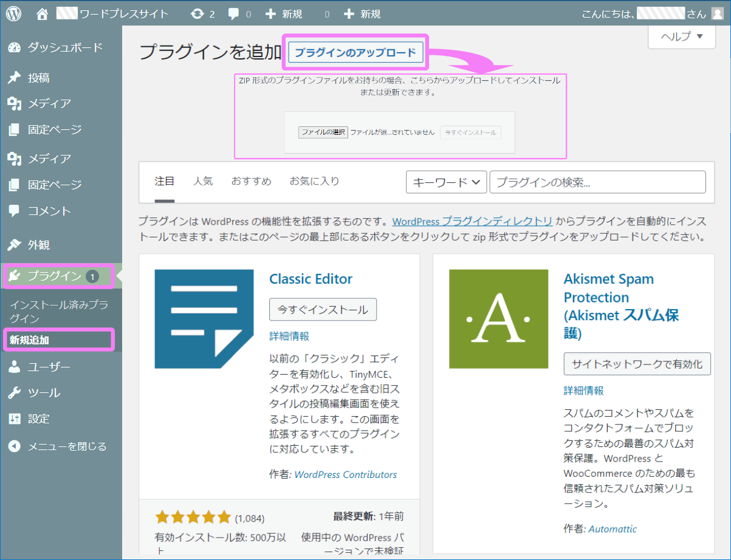Open the キーワード search filter dropdown

pyautogui.click(x=446, y=182)
